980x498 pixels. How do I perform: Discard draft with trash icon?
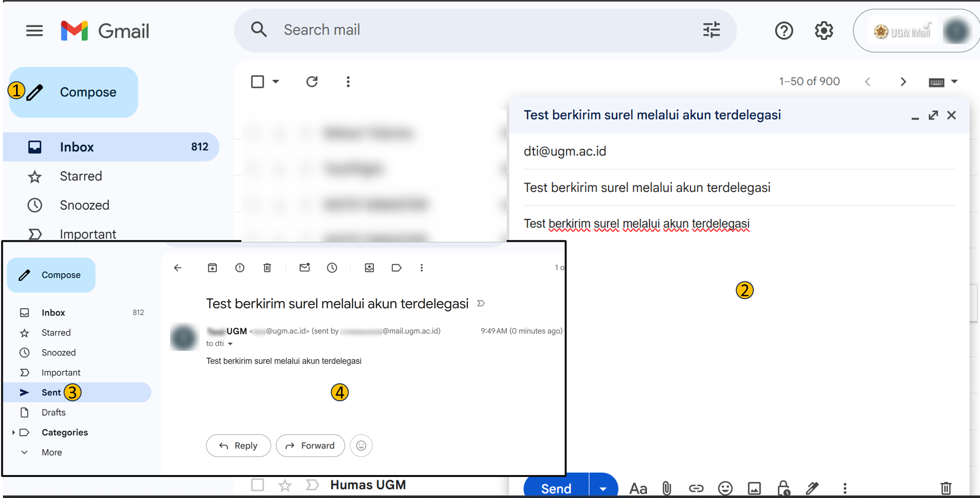(946, 488)
